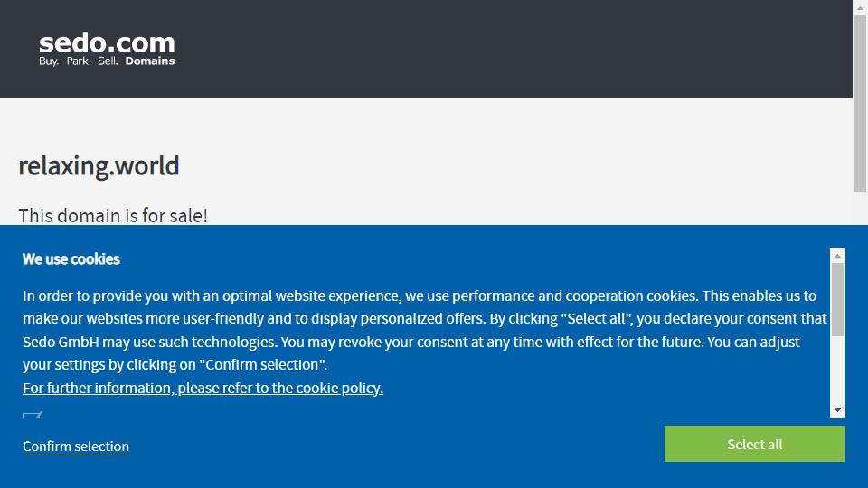Image resolution: width=868 pixels, height=488 pixels.
Task: Click the 'This domain is for sale!' text
Action: point(113,215)
